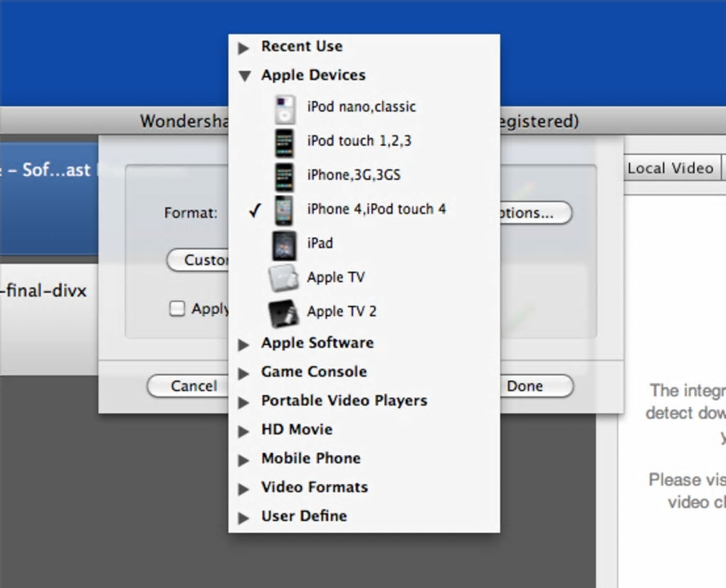726x588 pixels.
Task: Expand the HD Movie category triangle
Action: coord(243,431)
